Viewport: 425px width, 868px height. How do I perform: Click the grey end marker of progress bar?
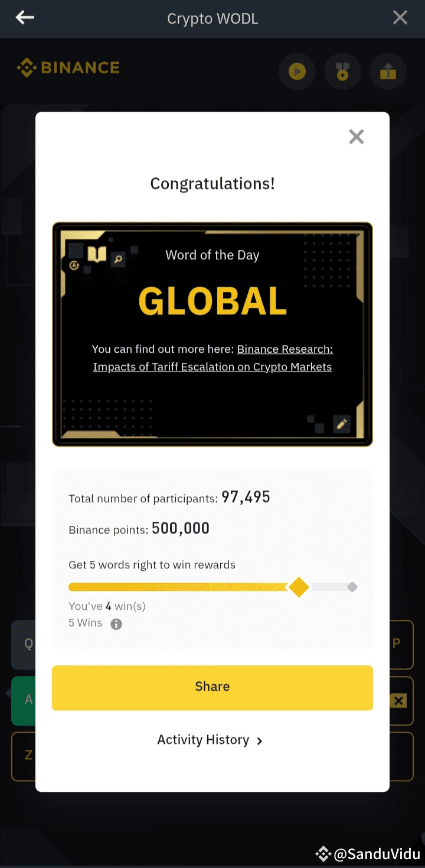352,587
